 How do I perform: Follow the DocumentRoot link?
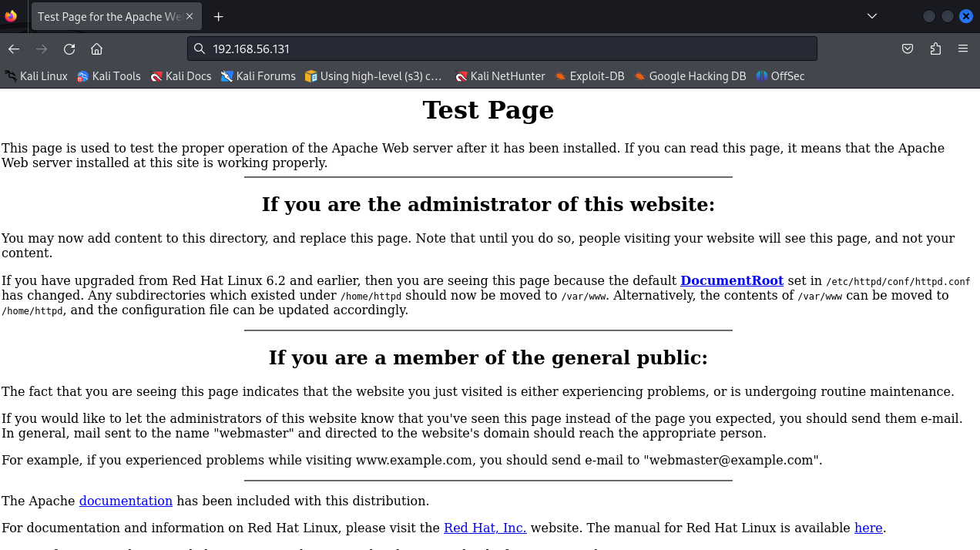pos(732,281)
